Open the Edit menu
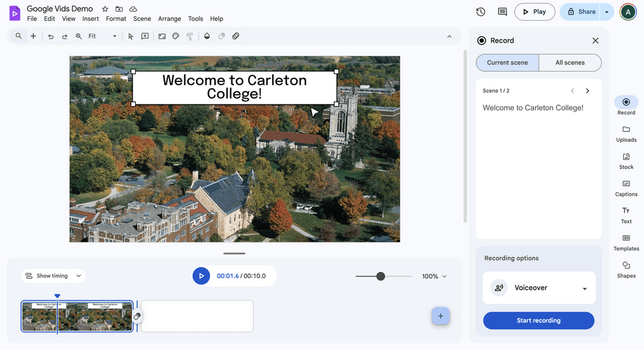 point(49,18)
